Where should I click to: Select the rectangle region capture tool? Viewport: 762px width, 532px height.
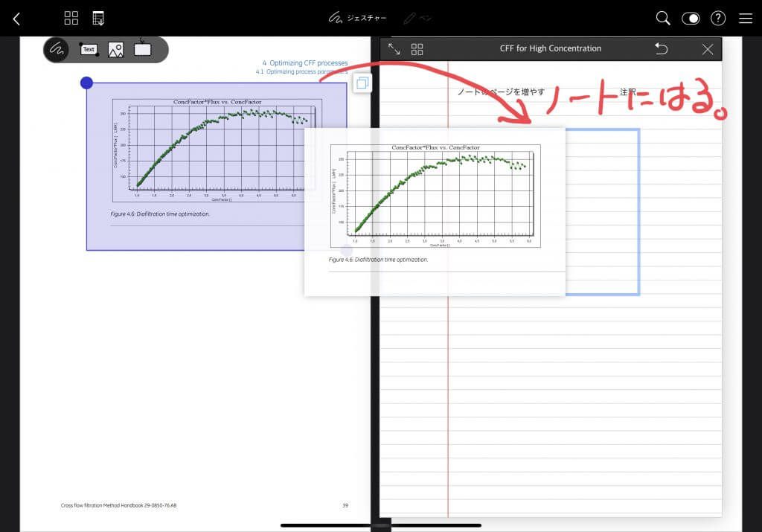point(142,49)
